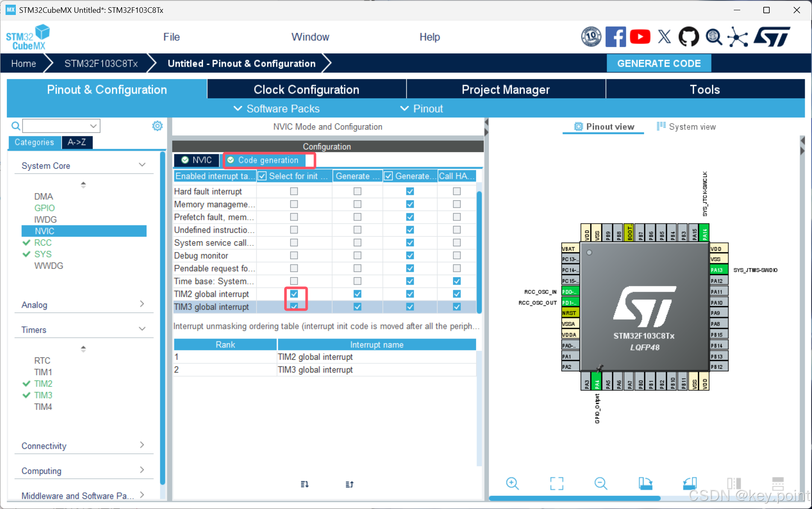Image resolution: width=812 pixels, height=509 pixels.
Task: Click the globe search icon in header
Action: click(713, 37)
